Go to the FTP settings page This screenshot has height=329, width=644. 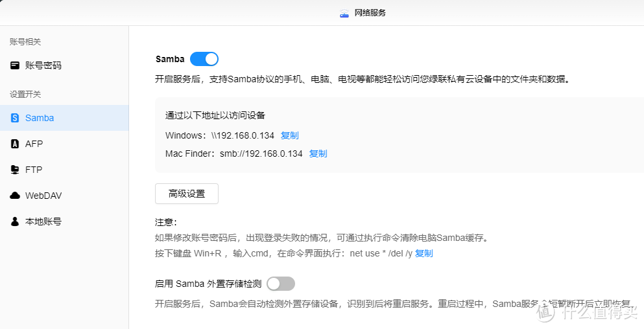coord(64,170)
